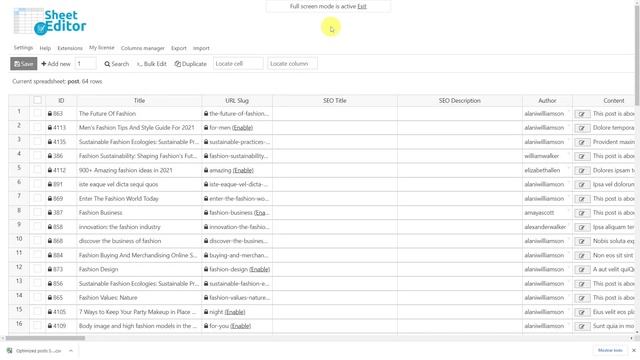Open content editor for row 4113
Screen dimensions: 640x360
[x=582, y=128]
